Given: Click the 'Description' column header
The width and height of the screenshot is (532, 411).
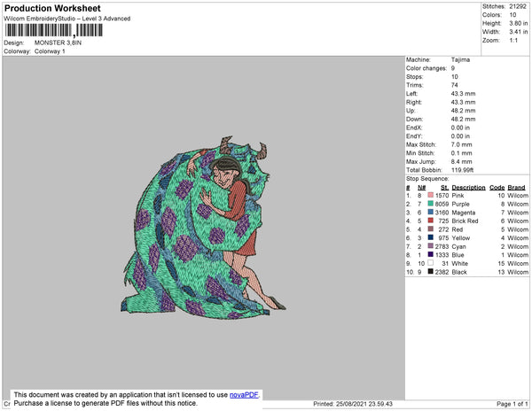Looking at the screenshot, I should pos(468,188).
